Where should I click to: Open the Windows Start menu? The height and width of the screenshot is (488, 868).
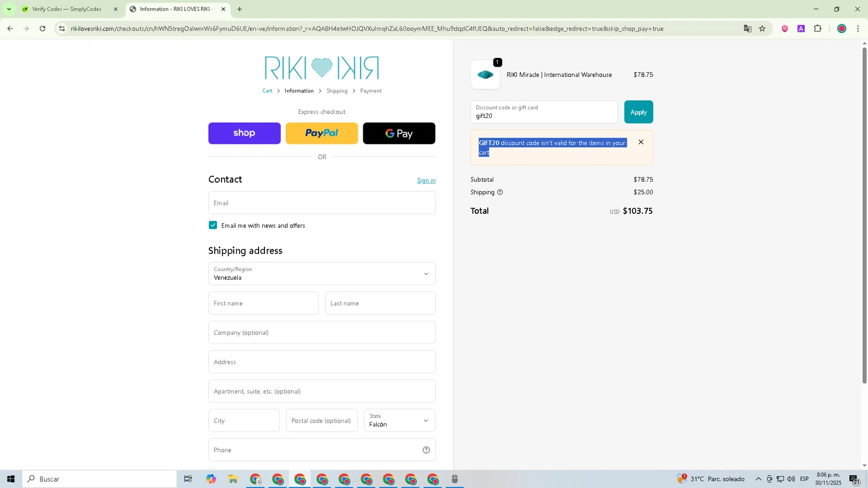coord(10,479)
